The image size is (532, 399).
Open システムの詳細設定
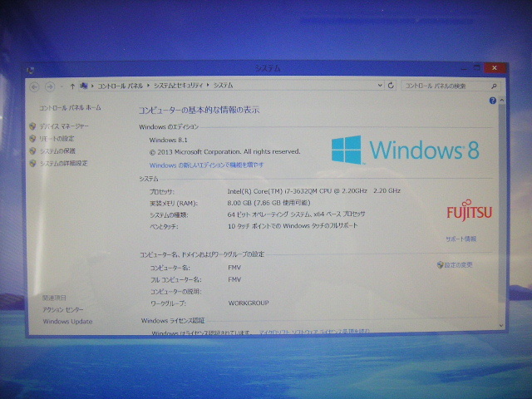click(x=63, y=163)
